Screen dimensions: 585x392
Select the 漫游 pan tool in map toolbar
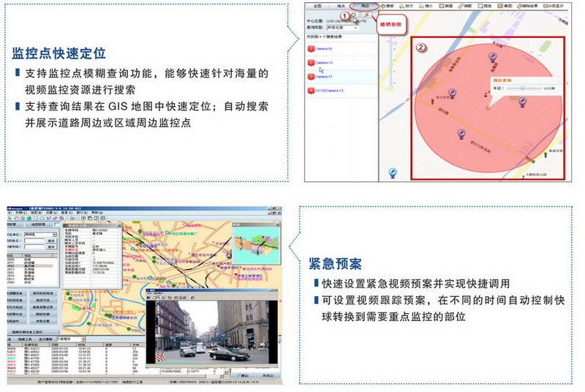tap(387, 6)
